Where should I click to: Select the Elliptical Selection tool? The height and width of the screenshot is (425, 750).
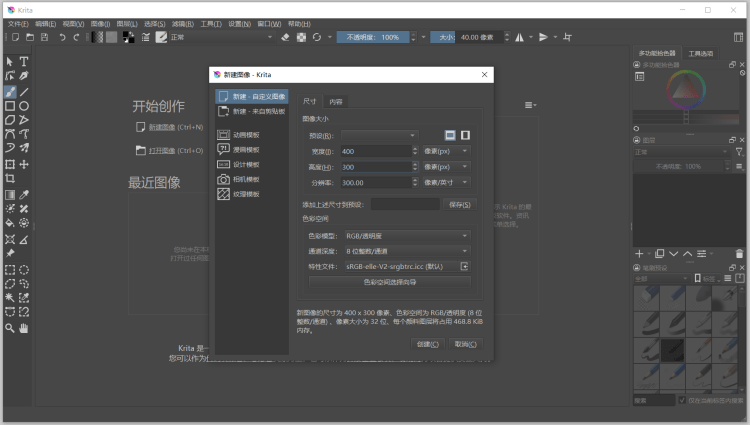(x=24, y=270)
